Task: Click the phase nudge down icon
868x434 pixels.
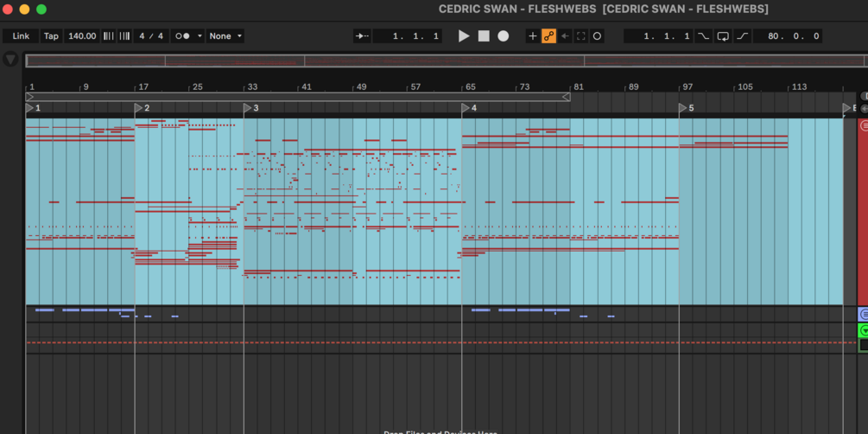Action: (109, 36)
